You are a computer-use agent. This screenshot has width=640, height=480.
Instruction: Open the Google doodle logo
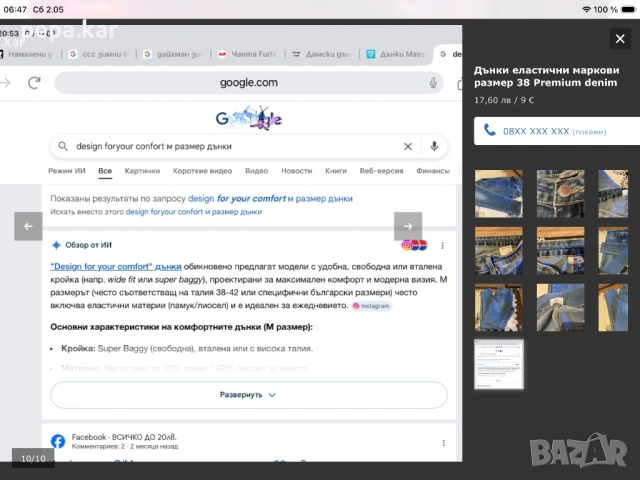pyautogui.click(x=249, y=118)
